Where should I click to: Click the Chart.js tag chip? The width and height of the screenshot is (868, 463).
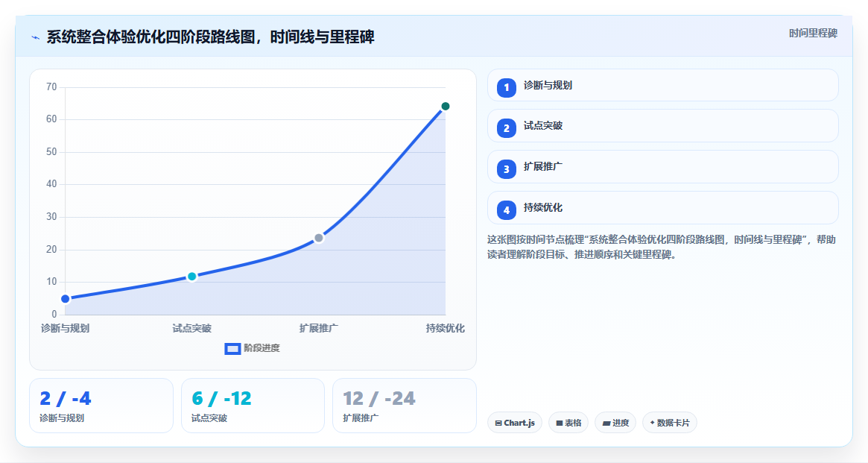click(x=515, y=423)
